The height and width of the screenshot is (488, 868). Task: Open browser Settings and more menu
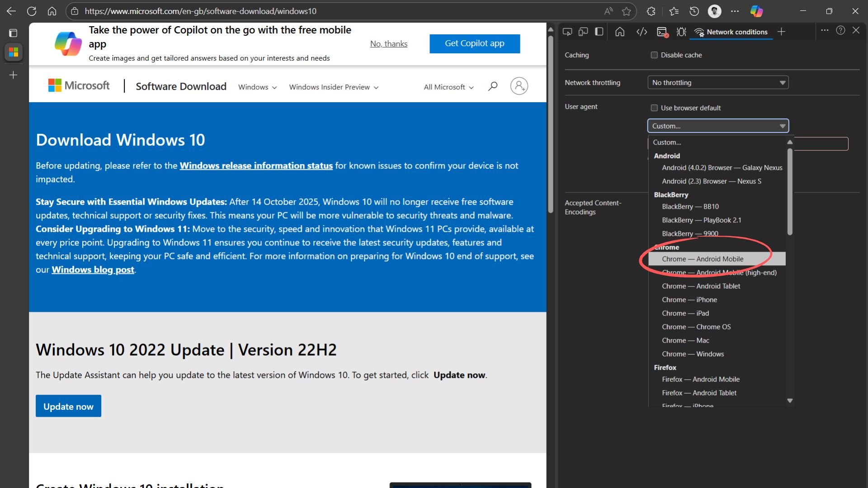[x=735, y=11]
